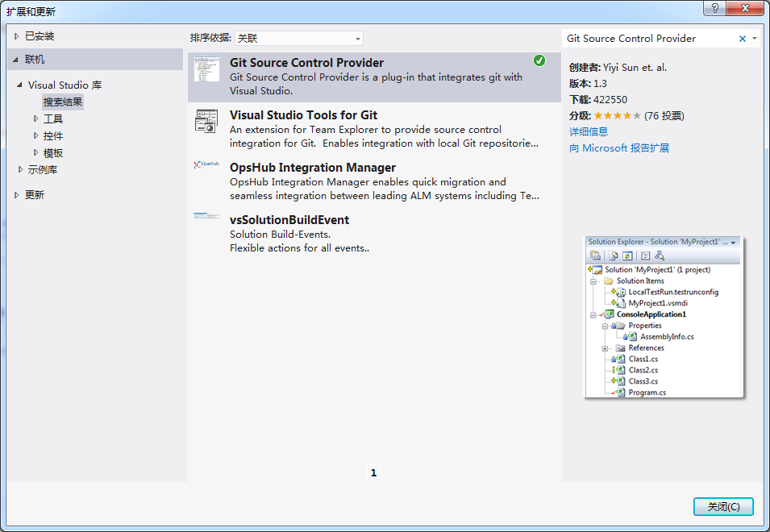Expand the 示例库 node
This screenshot has height=532, width=770.
coord(21,169)
